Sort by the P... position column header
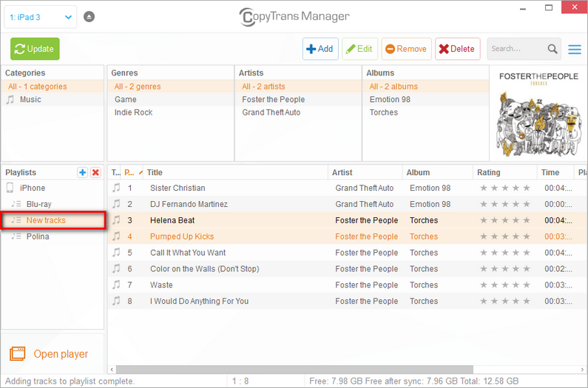 [132, 172]
